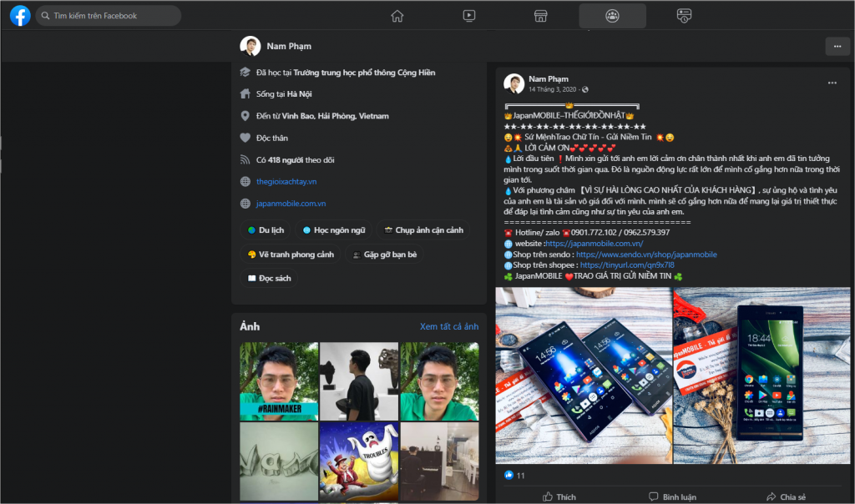Open the Marketplace store icon

(540, 16)
